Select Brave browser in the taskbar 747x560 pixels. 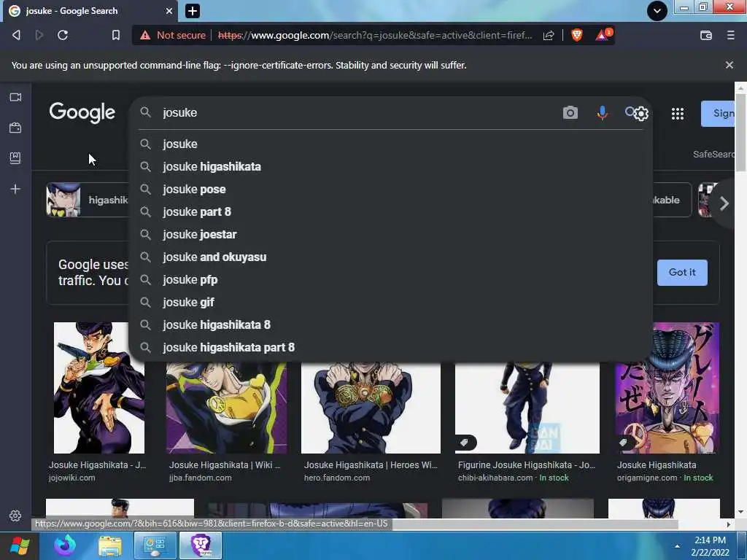pos(201,545)
